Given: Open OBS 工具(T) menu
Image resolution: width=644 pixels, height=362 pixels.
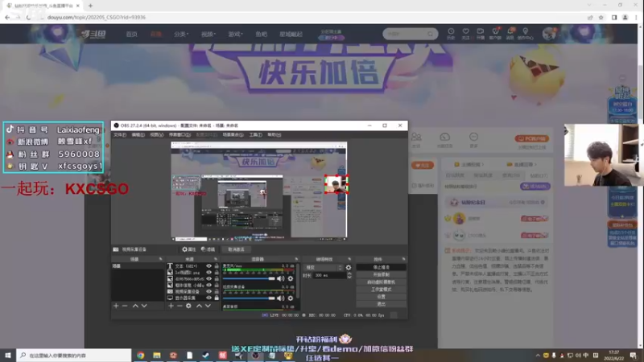Looking at the screenshot, I should [255, 135].
